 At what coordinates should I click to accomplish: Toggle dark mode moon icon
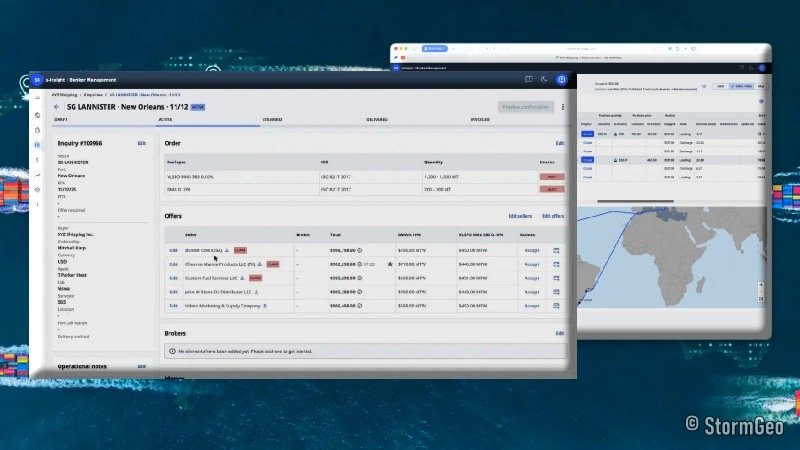(x=545, y=80)
